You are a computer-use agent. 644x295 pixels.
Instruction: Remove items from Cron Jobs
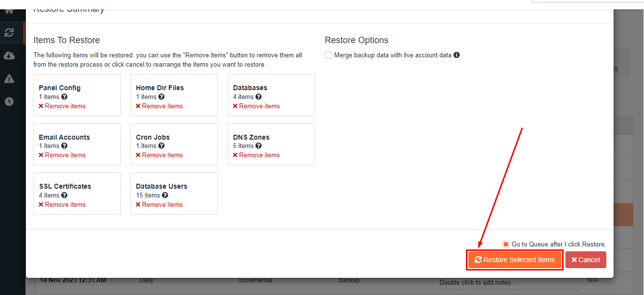tap(159, 155)
